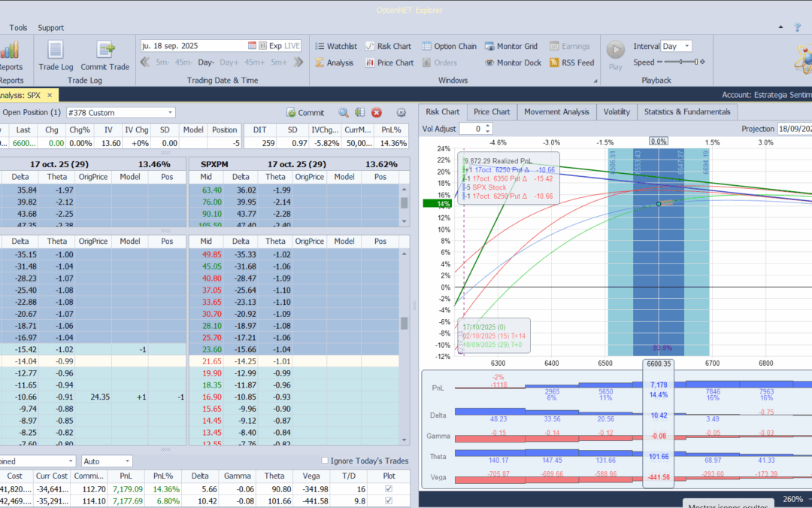Click the trading date input field
Image resolution: width=812 pixels, height=508 pixels.
[194, 46]
